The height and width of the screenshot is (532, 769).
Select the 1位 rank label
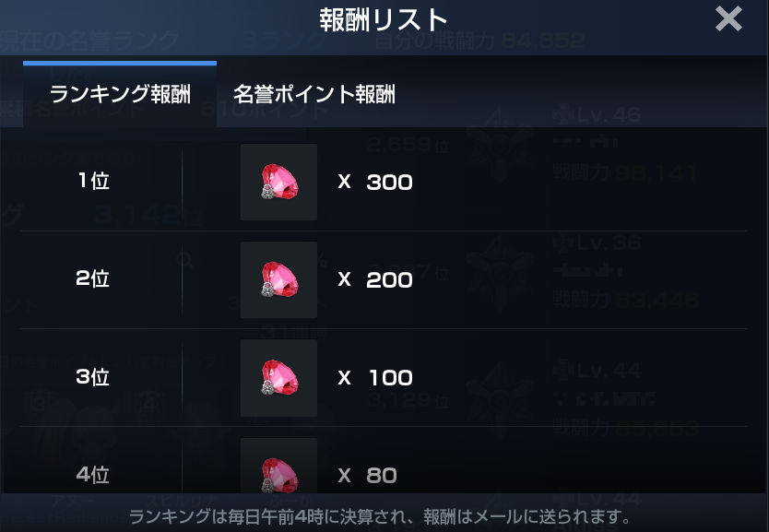93,181
